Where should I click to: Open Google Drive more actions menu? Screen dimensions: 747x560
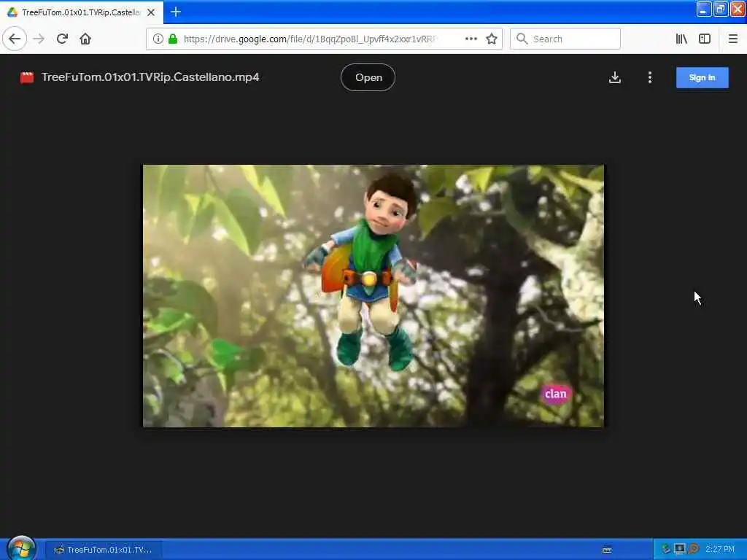click(x=650, y=77)
